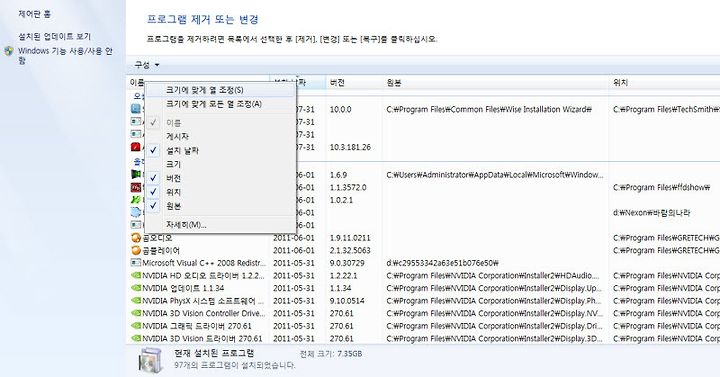Click the 현재 설치된 프로그램 box icon
Image resolution: width=720 pixels, height=377 pixels.
(151, 360)
